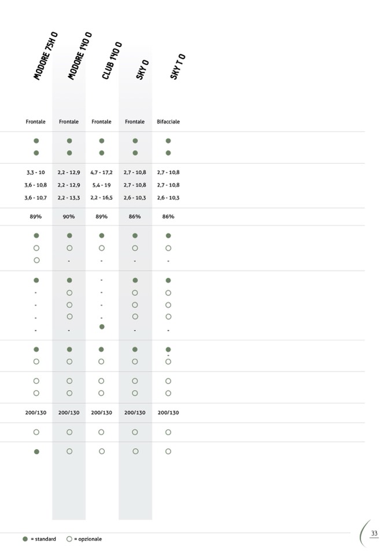Click the Bifacciale label
The height and width of the screenshot is (555, 392).
[168, 122]
